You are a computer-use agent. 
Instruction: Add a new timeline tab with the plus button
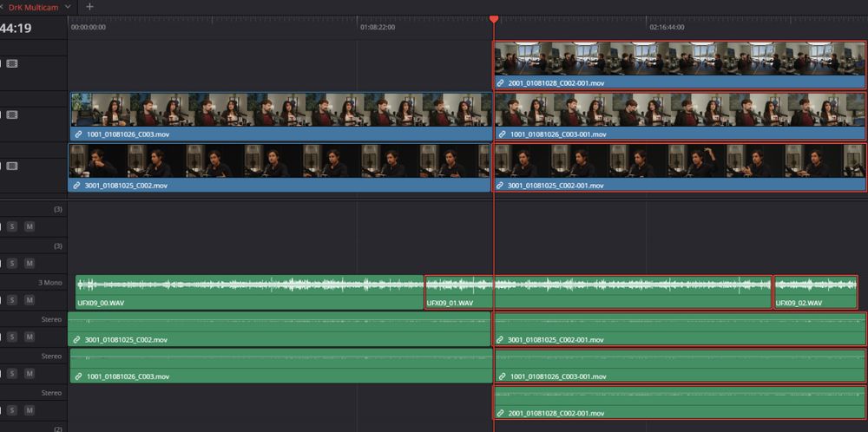[x=89, y=7]
